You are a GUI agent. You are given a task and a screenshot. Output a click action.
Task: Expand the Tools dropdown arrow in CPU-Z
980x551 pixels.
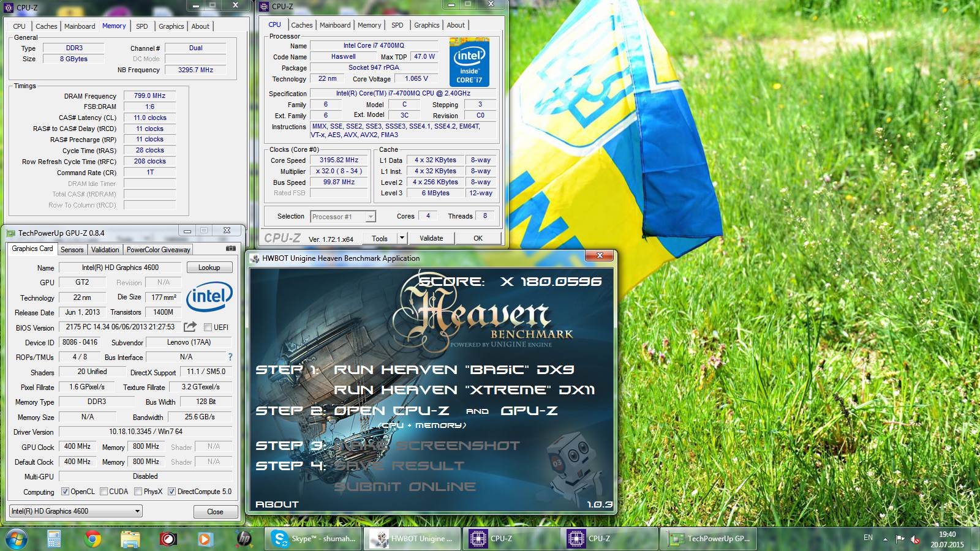point(402,238)
